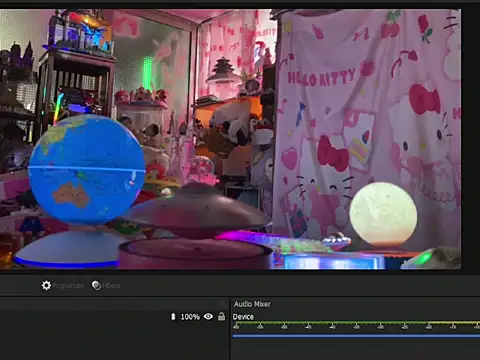This screenshot has width=480, height=360.
Task: Open source Properties via gear icon
Action: [x=46, y=285]
